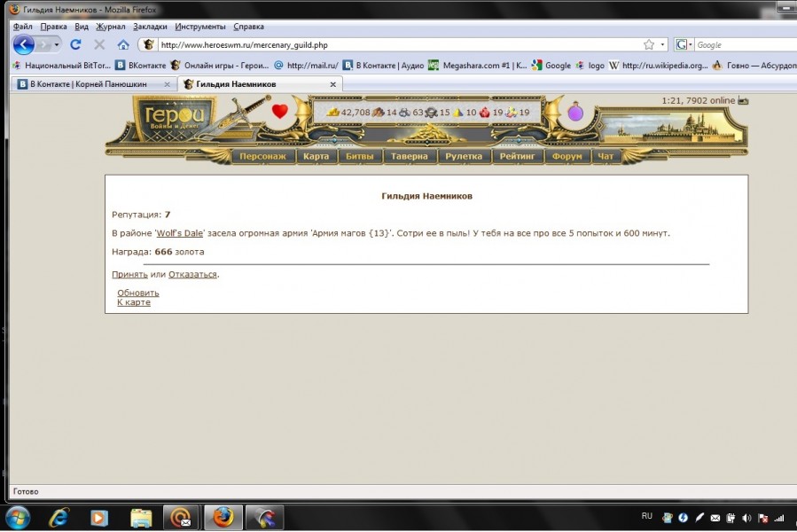Click the purple mana potion icon

click(x=575, y=112)
